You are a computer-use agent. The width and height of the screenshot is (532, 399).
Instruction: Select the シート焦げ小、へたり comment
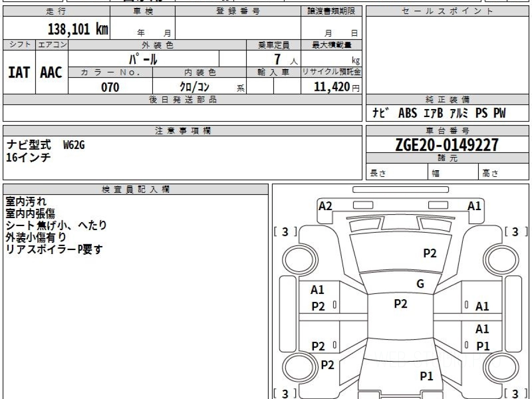56,226
